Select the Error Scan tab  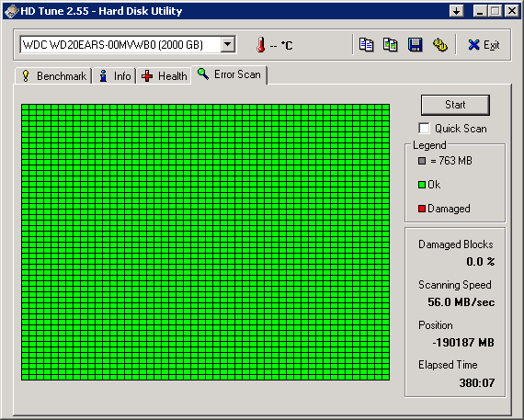[x=229, y=74]
